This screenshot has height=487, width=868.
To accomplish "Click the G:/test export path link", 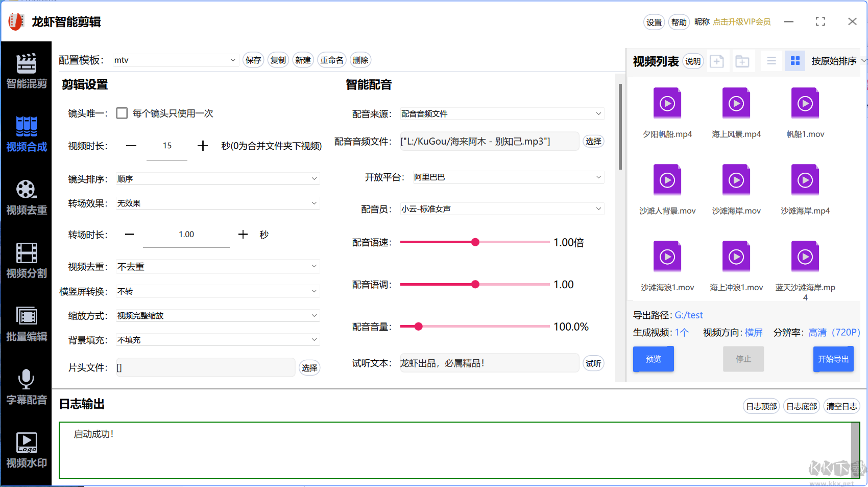I will [689, 315].
